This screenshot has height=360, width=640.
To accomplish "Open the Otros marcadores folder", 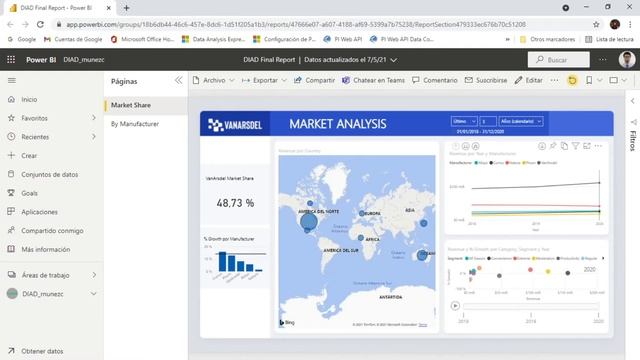I will (547, 39).
